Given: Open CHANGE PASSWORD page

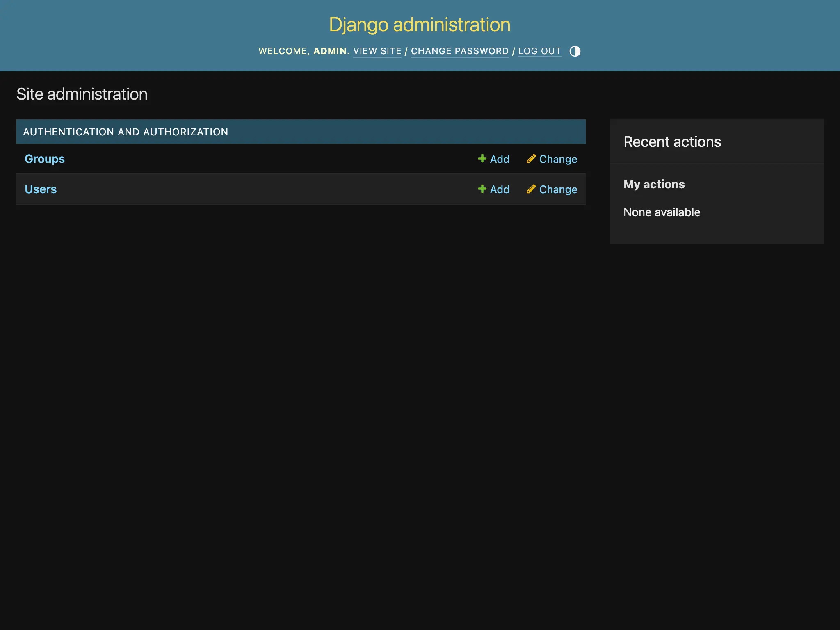Looking at the screenshot, I should [459, 51].
